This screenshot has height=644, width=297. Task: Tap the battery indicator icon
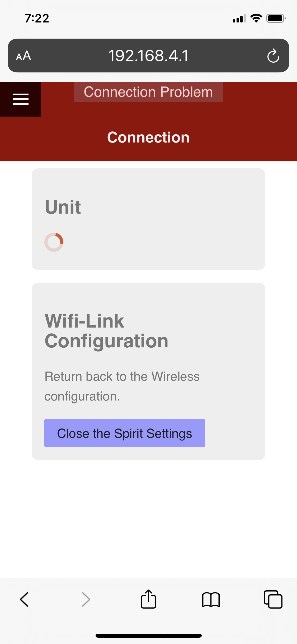(x=276, y=18)
